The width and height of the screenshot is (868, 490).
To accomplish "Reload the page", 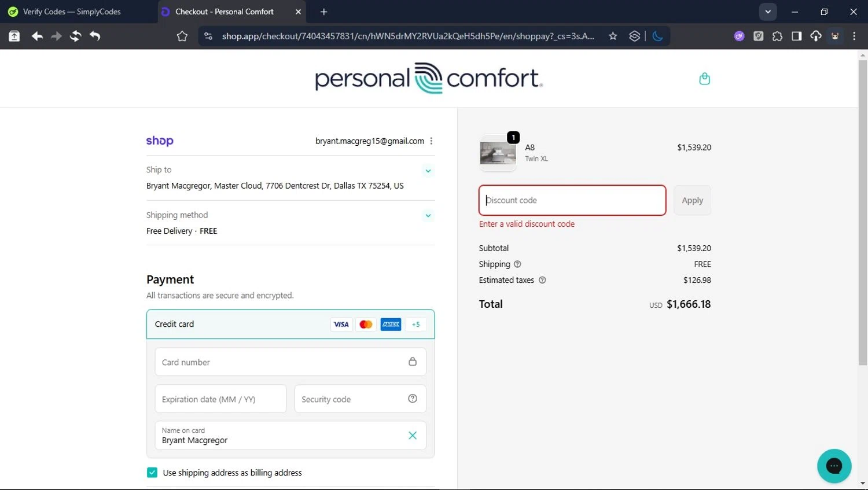I will point(75,36).
